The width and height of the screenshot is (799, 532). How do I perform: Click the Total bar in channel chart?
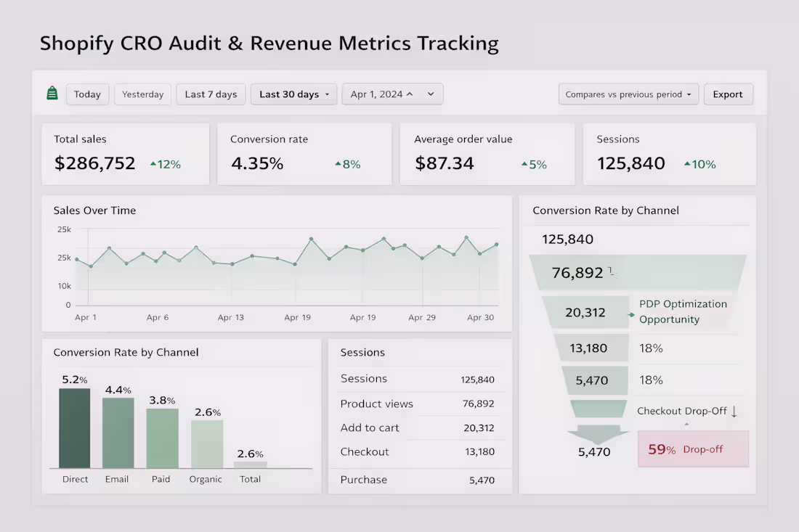pos(250,465)
